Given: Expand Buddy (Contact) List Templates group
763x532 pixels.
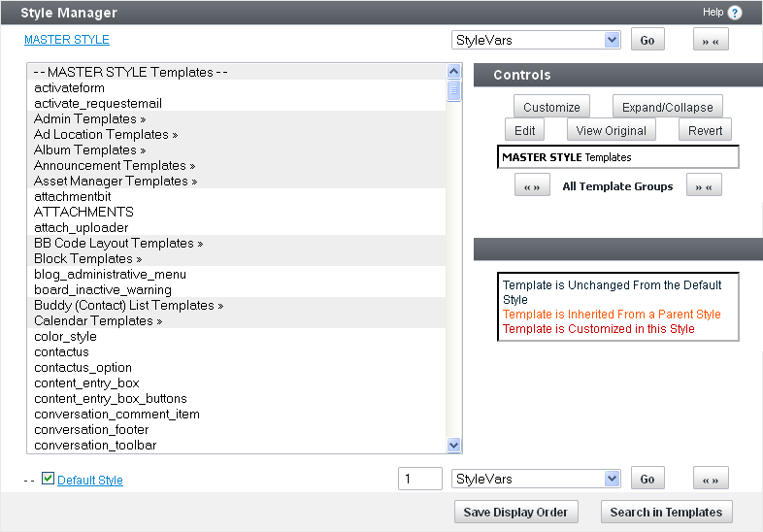Looking at the screenshot, I should coord(236,305).
